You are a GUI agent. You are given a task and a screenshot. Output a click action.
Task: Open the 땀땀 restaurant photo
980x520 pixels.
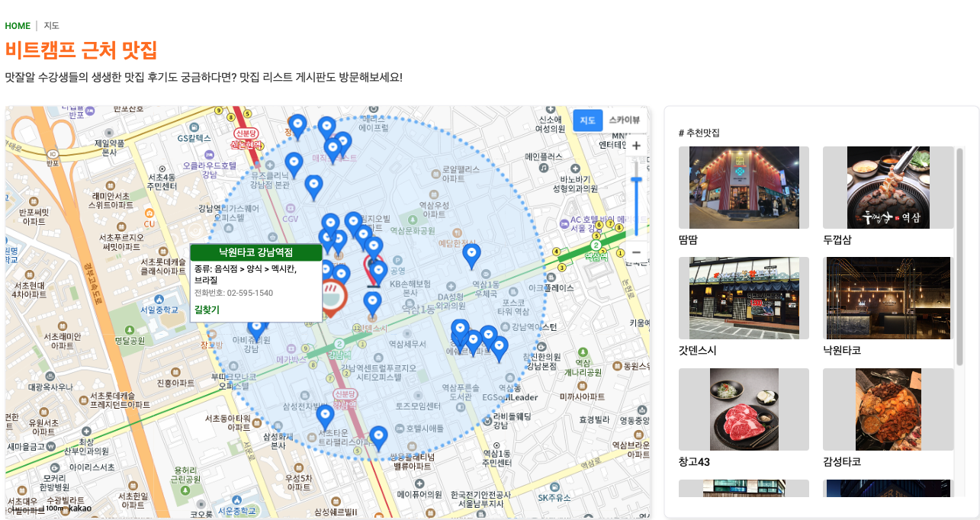[x=744, y=188]
